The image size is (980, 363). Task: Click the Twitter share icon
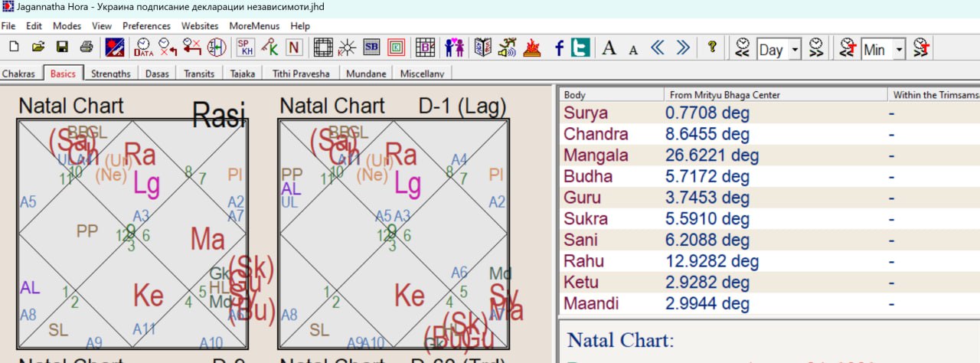point(580,47)
